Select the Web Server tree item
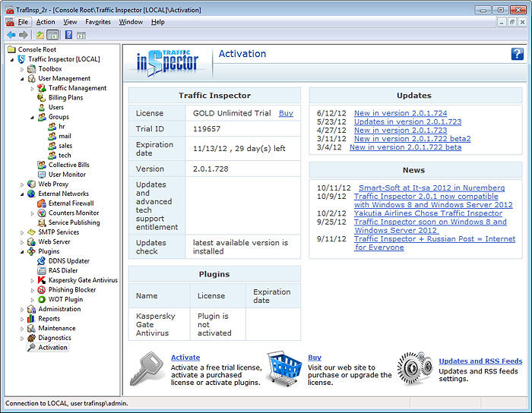The image size is (532, 413). pos(54,241)
